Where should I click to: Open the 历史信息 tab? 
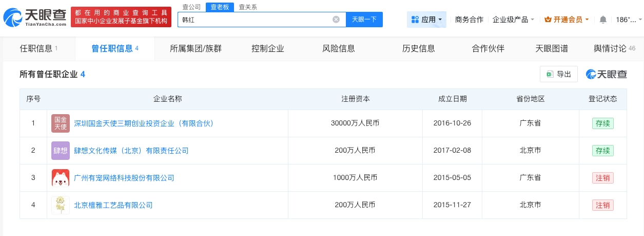pyautogui.click(x=419, y=49)
